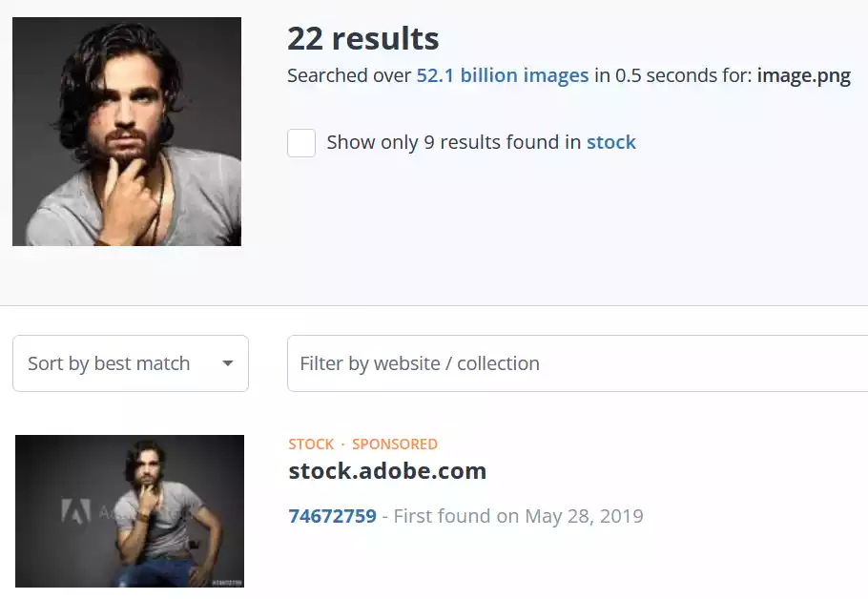Open the stock.adobe.com result title
The width and height of the screenshot is (868, 599).
pos(387,471)
